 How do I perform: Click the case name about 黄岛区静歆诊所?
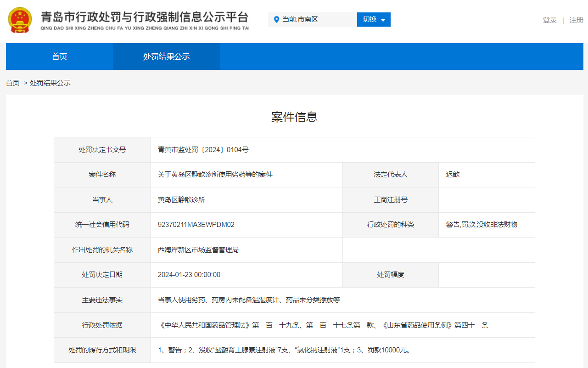point(215,175)
